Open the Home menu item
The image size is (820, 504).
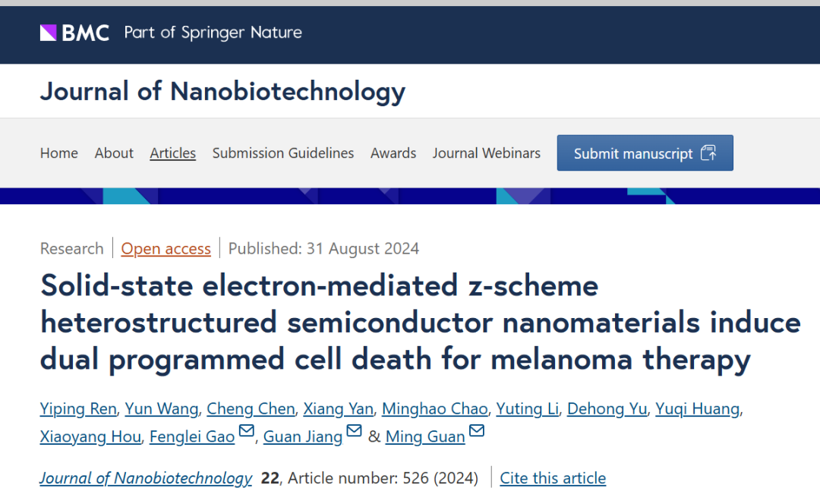tap(59, 153)
